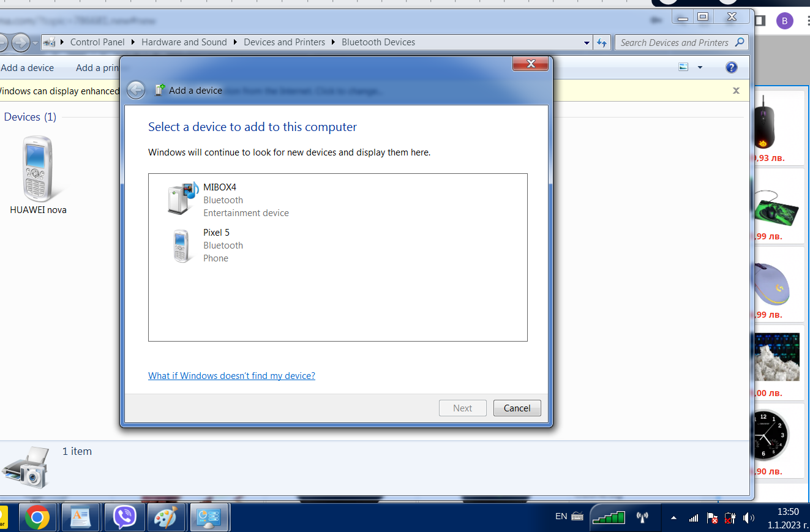810x532 pixels.
Task: Select the MIBOX4 entertainment device
Action: (x=228, y=200)
